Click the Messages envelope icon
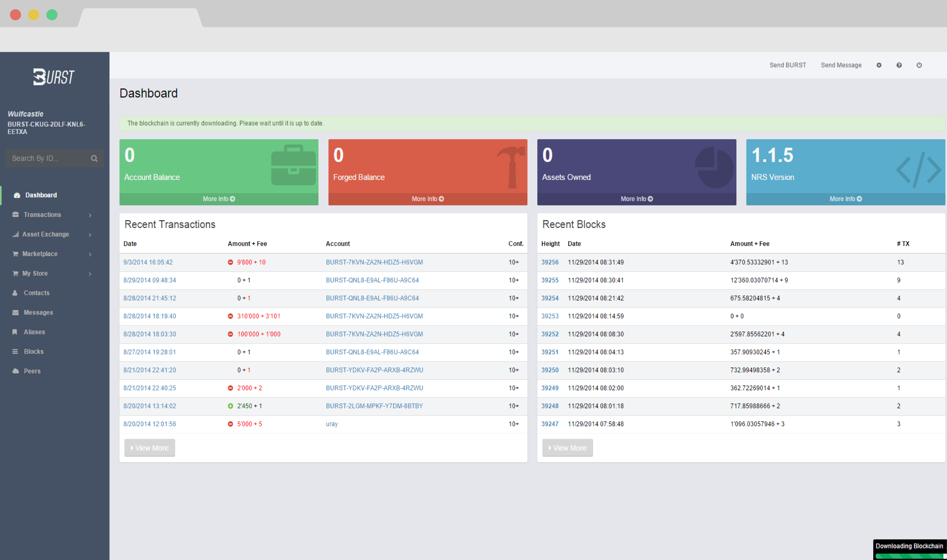The image size is (947, 560). pos(16,312)
